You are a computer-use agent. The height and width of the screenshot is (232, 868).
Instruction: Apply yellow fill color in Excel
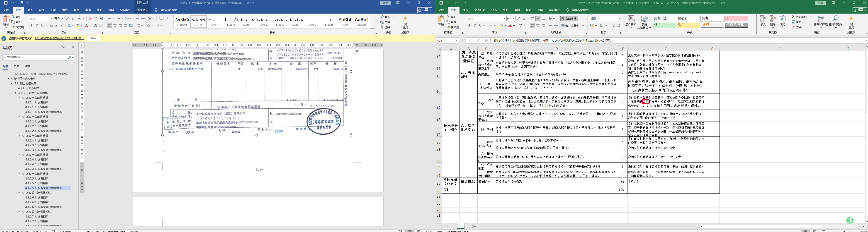(x=501, y=26)
